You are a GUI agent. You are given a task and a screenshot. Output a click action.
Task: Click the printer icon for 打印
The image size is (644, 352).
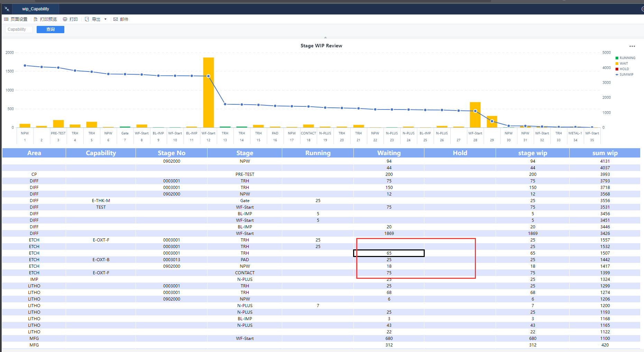(x=65, y=19)
